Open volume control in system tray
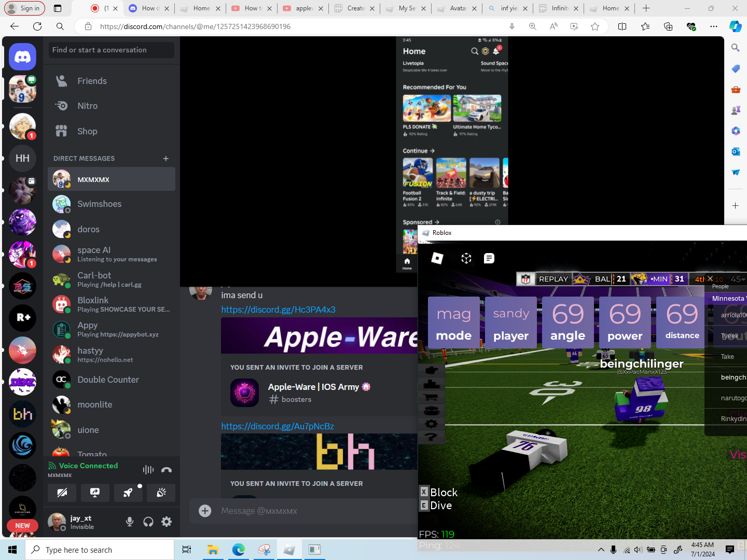This screenshot has width=747, height=560. click(x=638, y=550)
